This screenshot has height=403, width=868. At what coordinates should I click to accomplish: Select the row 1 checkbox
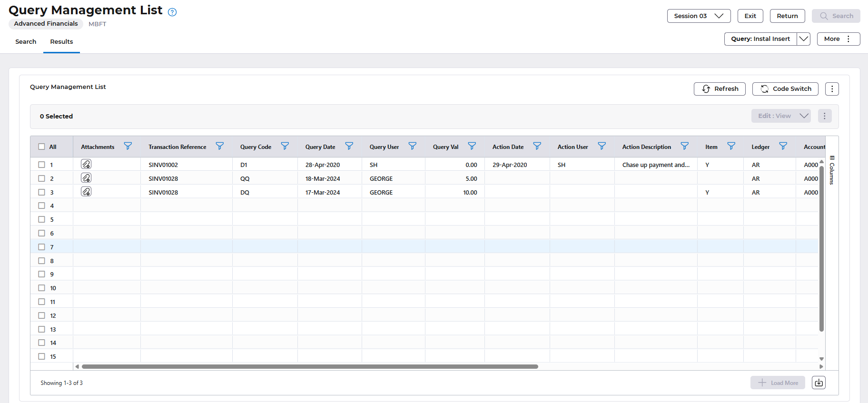[x=42, y=165]
